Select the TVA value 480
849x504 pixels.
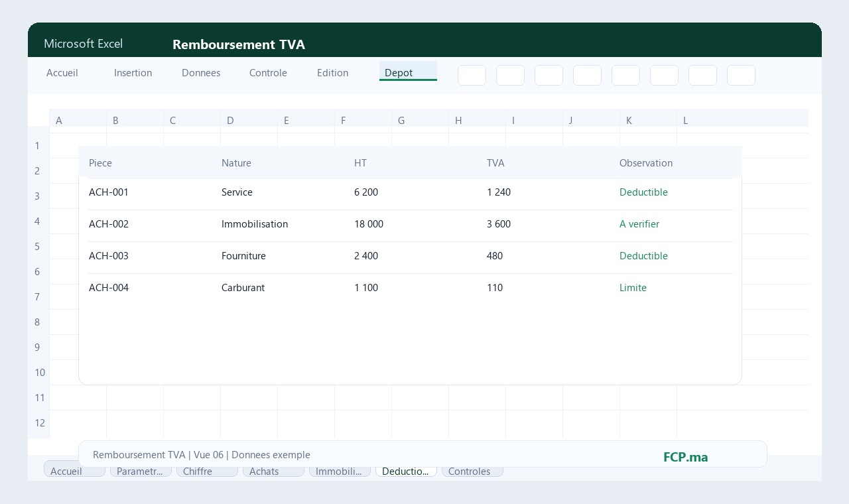[x=495, y=256]
